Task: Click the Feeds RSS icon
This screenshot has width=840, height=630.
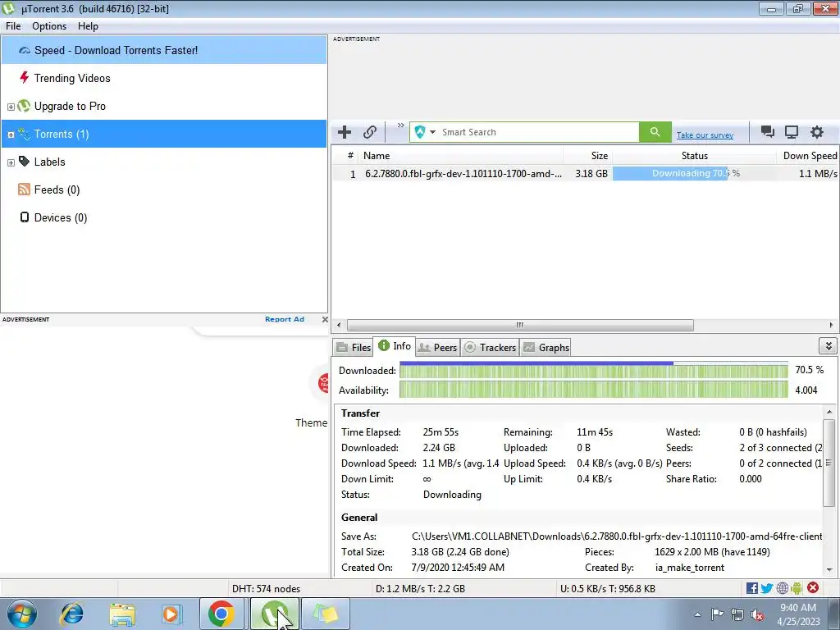Action: click(24, 189)
